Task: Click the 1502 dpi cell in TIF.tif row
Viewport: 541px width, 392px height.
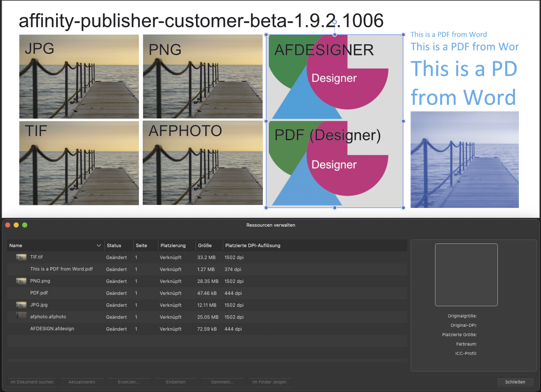Action: click(234, 257)
